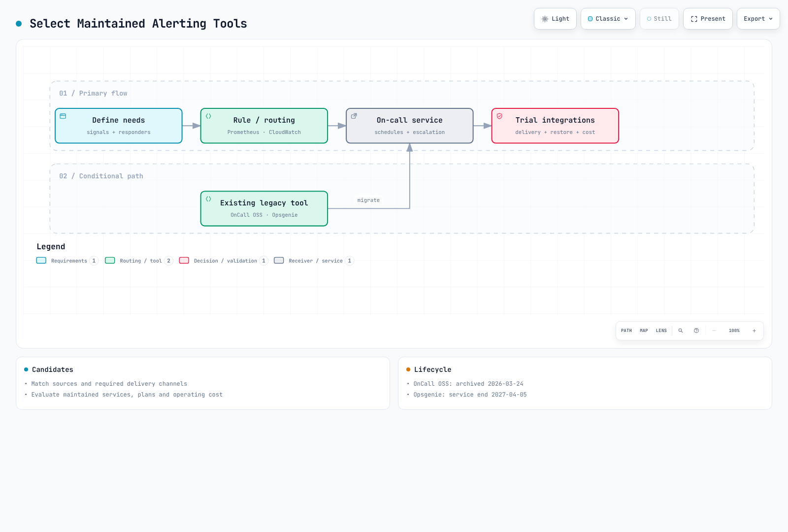Click the 'Evaluate maintained services' bullet
This screenshot has height=532, width=788.
pyautogui.click(x=127, y=395)
